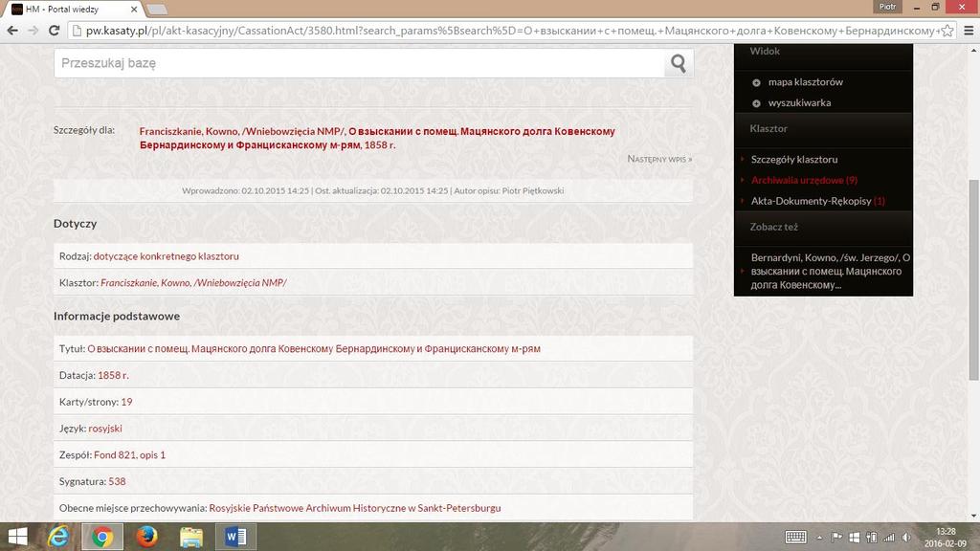The image size is (980, 551).
Task: Click the Action Center flag icon
Action: click(x=836, y=538)
